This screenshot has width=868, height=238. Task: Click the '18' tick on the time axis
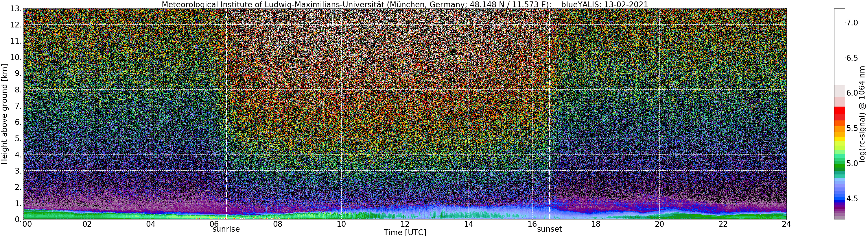(596, 224)
